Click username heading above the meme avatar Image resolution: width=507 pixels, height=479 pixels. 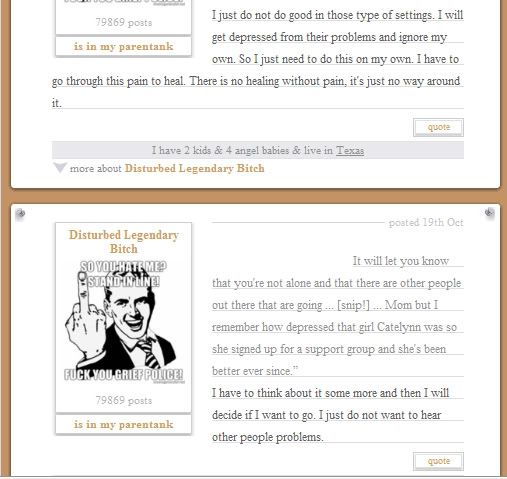(x=124, y=242)
